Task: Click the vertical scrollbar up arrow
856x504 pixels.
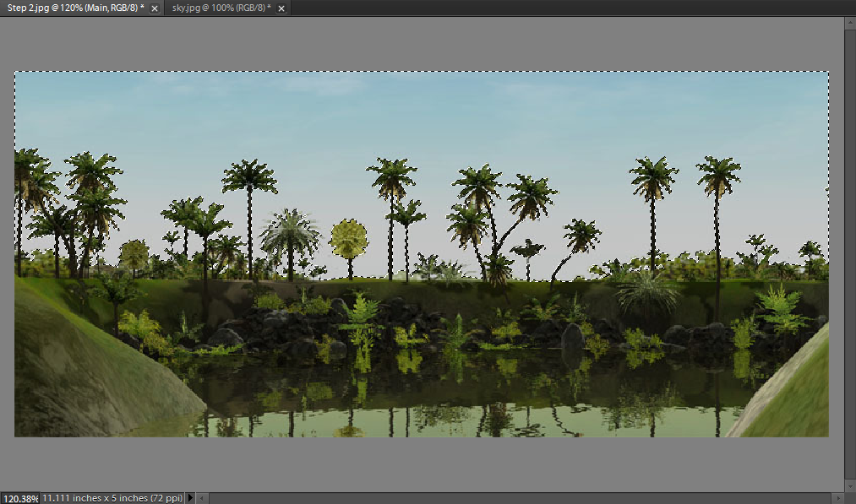Action: [x=850, y=21]
